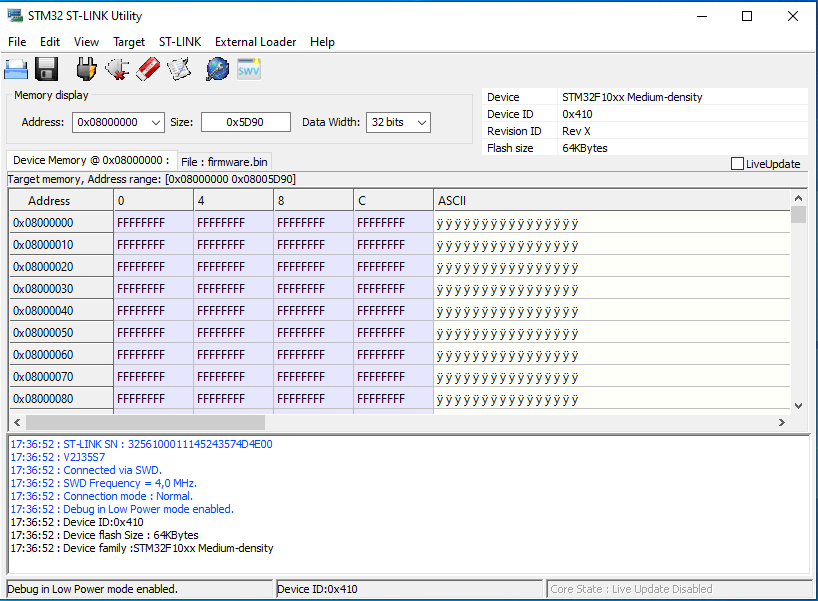
Task: Switch to the File : firmware.bin tab
Action: [224, 162]
